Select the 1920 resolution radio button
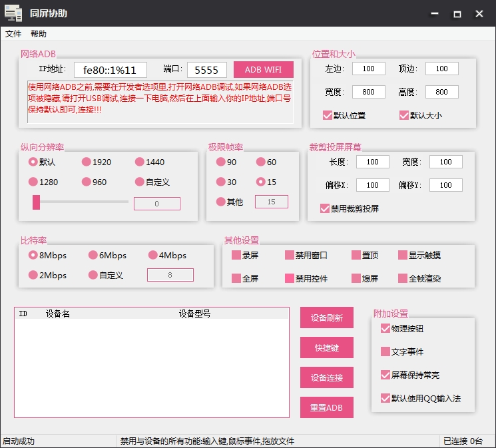The image size is (496, 448). pos(87,162)
